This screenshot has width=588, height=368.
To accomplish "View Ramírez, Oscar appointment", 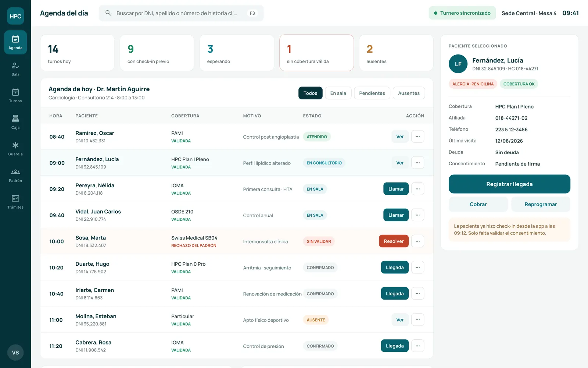I will point(400,137).
